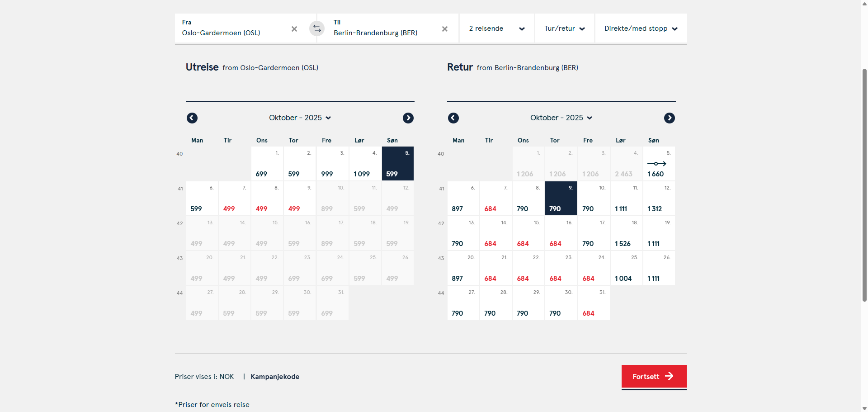Go to previous month in Retur calendar
868x412 pixels.
pyautogui.click(x=453, y=118)
